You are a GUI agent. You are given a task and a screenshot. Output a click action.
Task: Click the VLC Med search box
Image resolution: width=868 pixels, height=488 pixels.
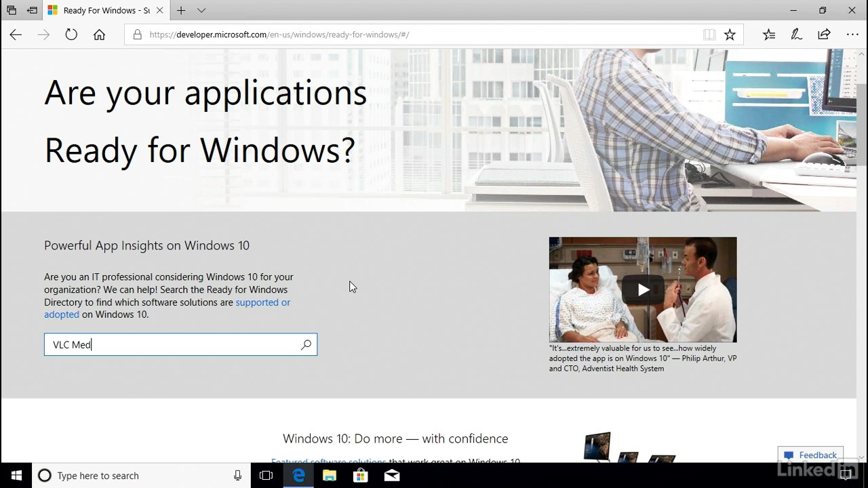coord(180,344)
